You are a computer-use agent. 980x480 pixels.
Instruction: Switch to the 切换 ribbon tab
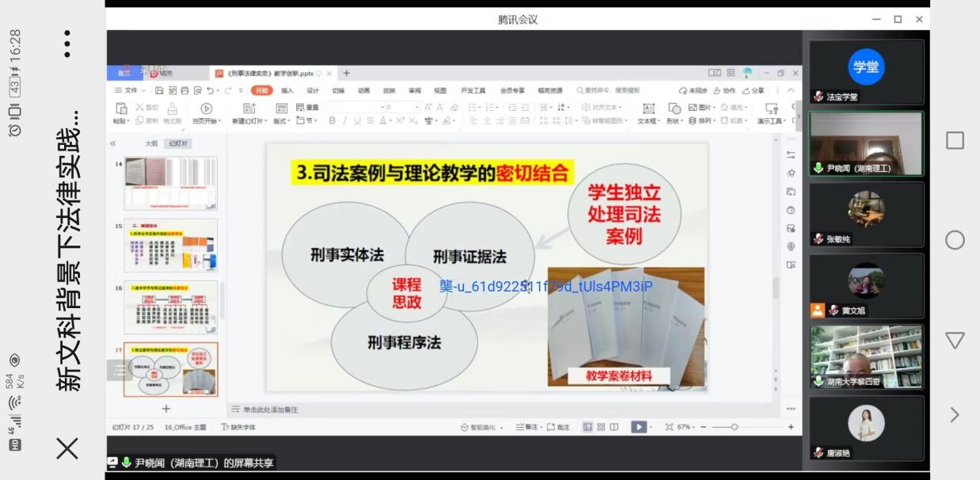(x=338, y=90)
